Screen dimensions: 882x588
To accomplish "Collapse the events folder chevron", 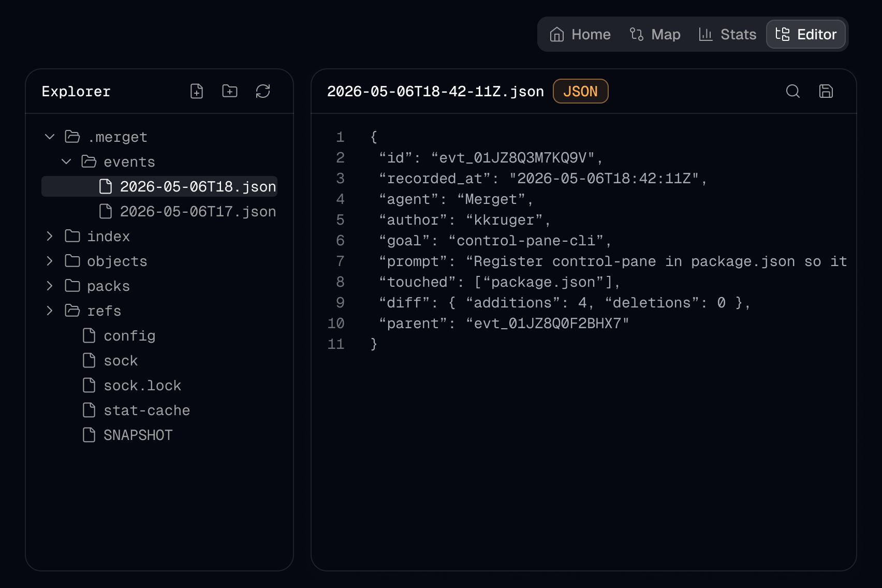I will (66, 161).
